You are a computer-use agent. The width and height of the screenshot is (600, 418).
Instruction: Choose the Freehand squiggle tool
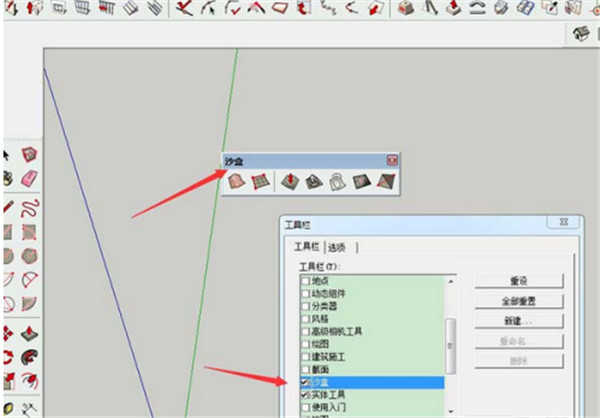coord(31,207)
